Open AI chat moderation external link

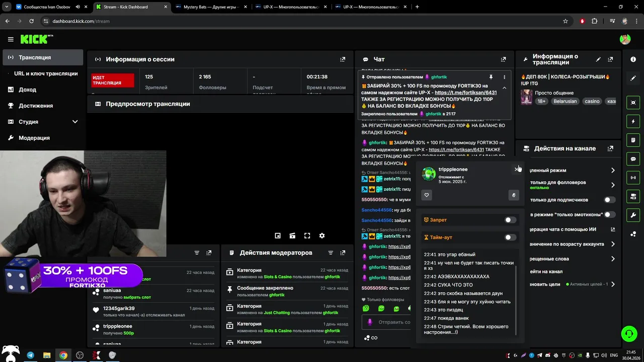point(613,229)
